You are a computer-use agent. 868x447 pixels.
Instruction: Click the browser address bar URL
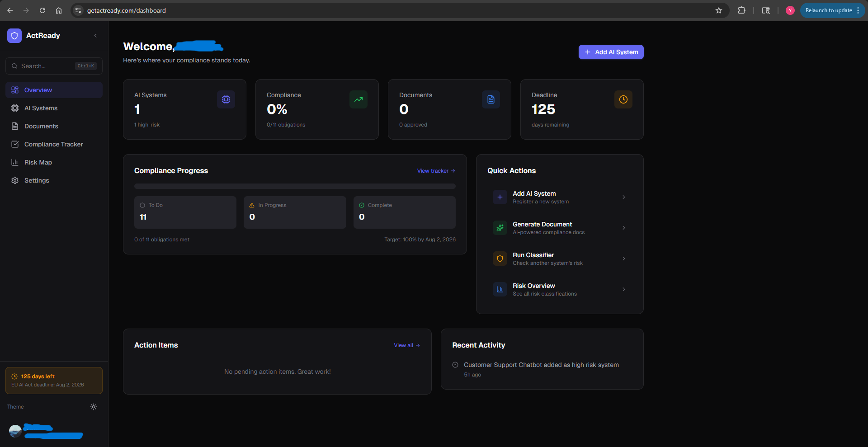pos(127,10)
